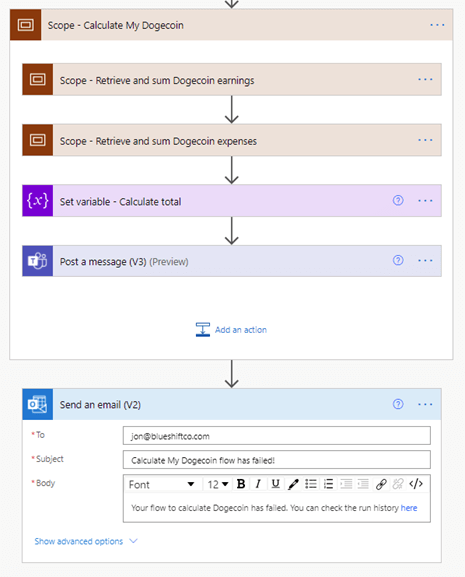This screenshot has height=577, width=465.
Task: Open ellipsis menu for Dogecoin earnings scope
Action: click(x=425, y=79)
